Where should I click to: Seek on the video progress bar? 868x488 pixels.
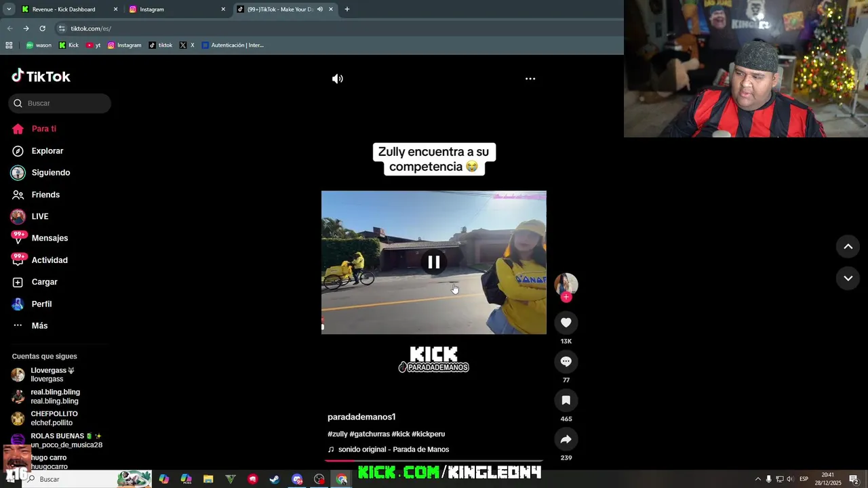pos(434,460)
